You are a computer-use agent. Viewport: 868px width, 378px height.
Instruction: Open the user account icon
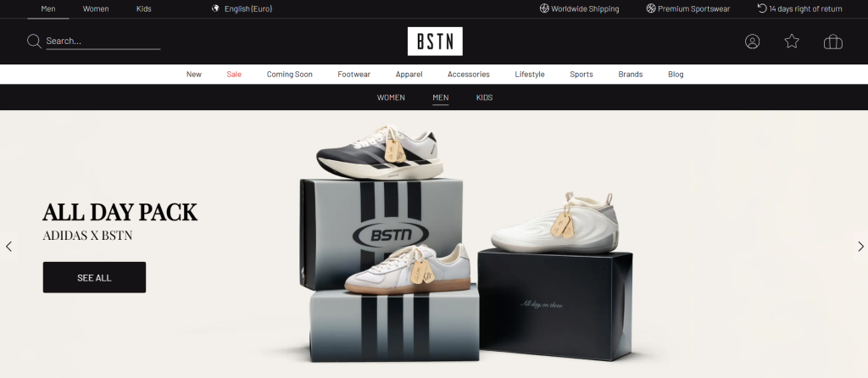tap(753, 42)
